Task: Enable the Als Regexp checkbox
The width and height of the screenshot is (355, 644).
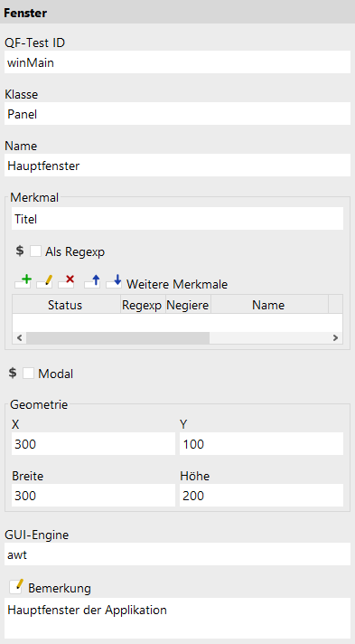Action: pos(36,251)
